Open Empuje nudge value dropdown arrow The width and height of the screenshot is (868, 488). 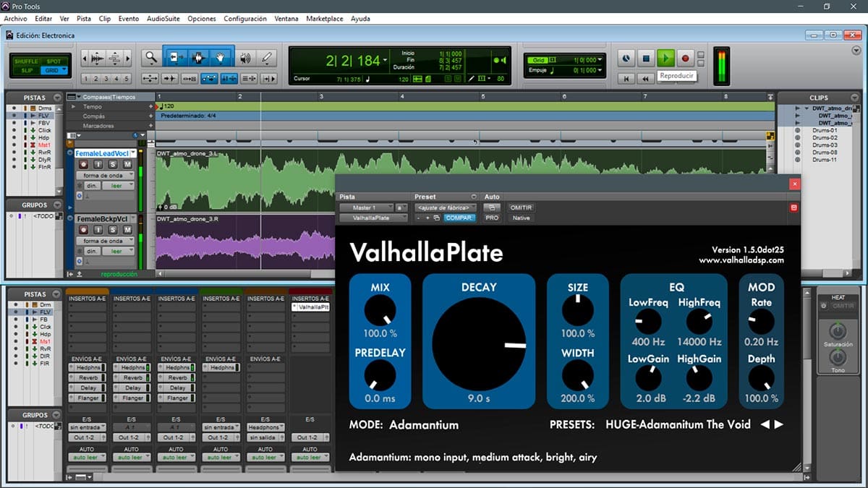[x=599, y=70]
